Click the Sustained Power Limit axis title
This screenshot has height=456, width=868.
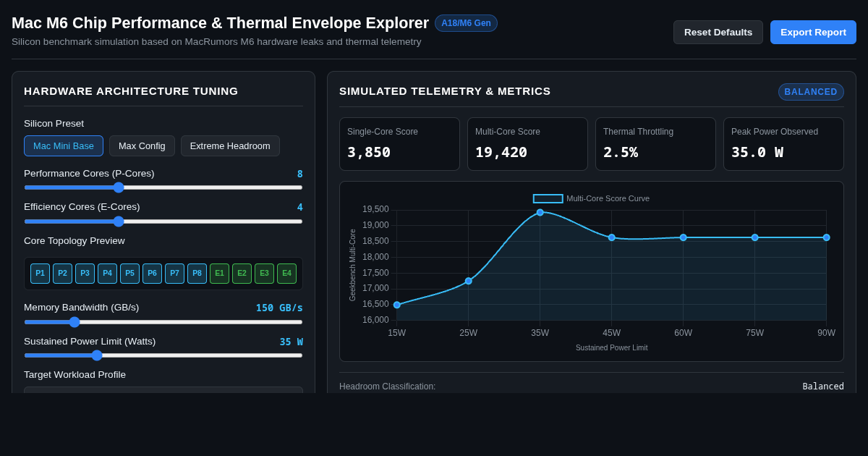pos(612,348)
